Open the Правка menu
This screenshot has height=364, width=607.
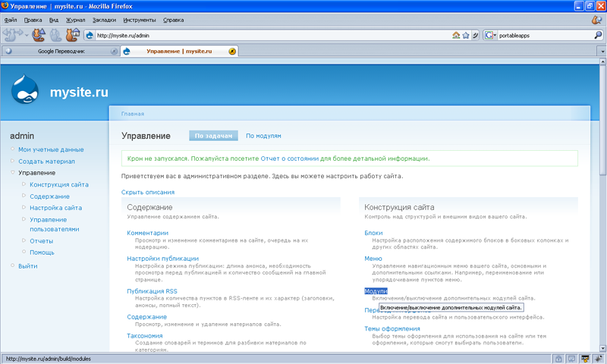(33, 20)
